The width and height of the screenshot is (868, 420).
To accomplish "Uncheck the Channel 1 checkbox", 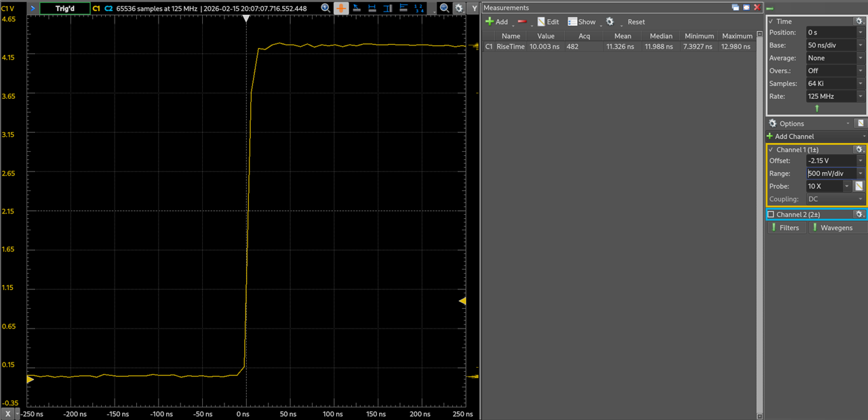I will tap(770, 150).
